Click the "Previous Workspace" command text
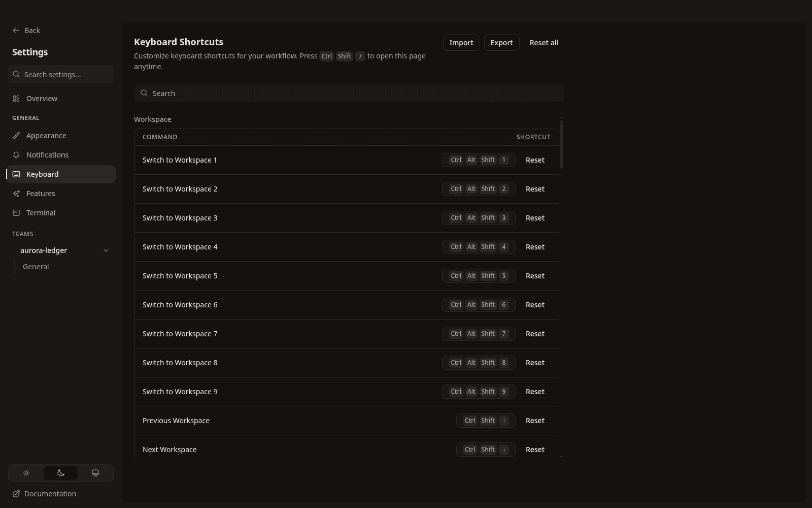Screen dimensions: 812x508 tap(176, 421)
